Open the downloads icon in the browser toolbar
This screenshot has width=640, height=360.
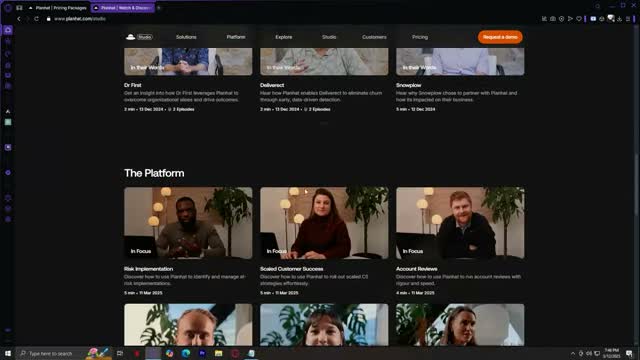click(x=619, y=19)
